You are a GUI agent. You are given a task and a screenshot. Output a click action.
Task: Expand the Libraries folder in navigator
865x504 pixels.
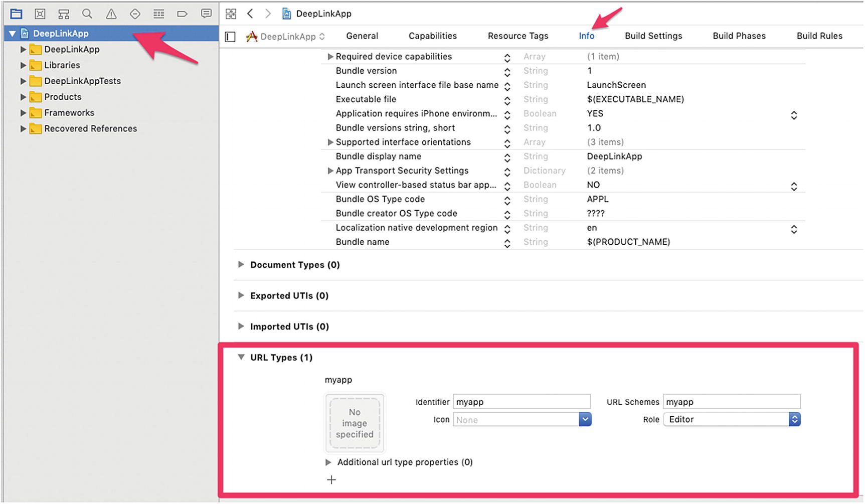(23, 65)
